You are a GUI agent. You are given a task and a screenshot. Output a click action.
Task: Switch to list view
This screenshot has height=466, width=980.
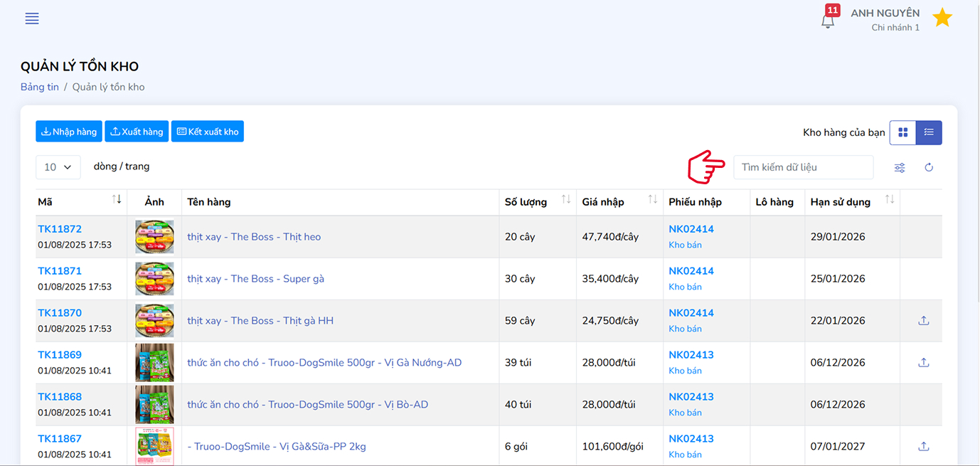[929, 132]
